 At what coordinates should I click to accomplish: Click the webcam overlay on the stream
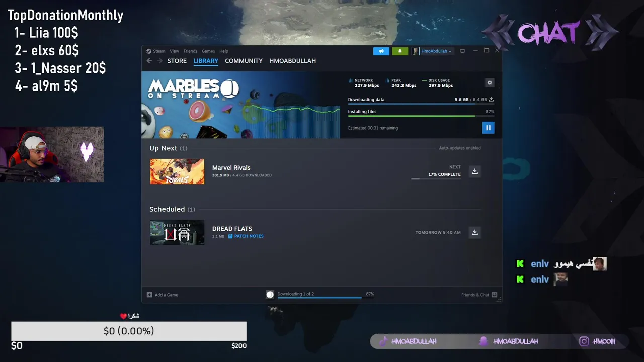tap(52, 154)
